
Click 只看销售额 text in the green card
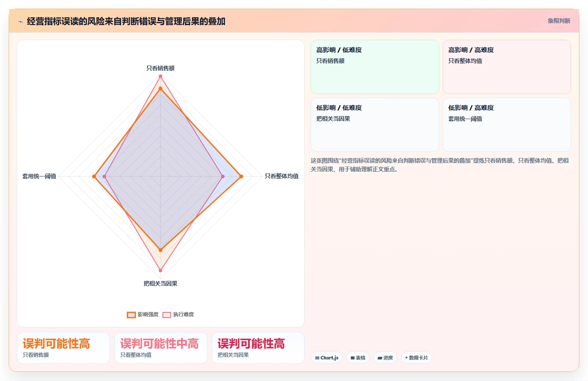click(330, 61)
